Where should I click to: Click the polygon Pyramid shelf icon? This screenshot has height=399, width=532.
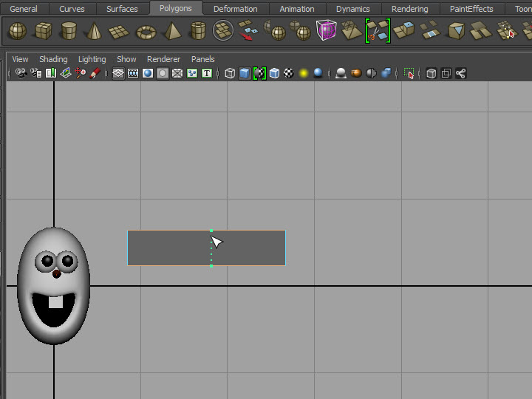[172, 31]
